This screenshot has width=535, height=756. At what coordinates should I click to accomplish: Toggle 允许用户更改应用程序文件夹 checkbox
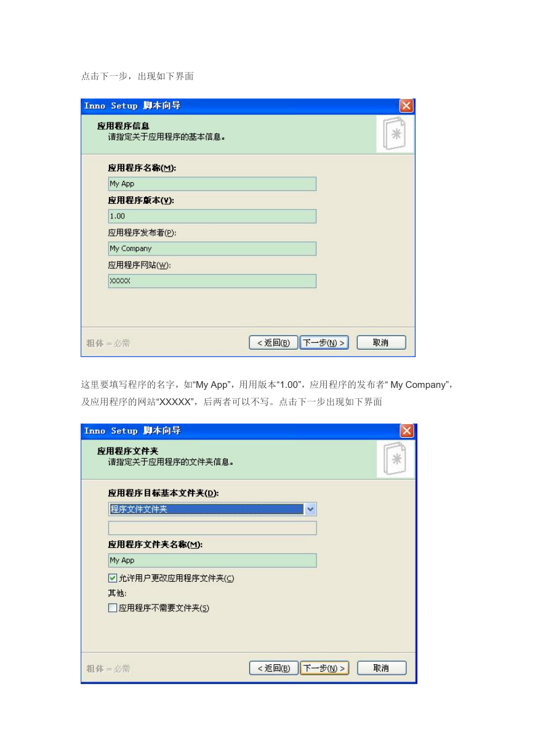[112, 578]
